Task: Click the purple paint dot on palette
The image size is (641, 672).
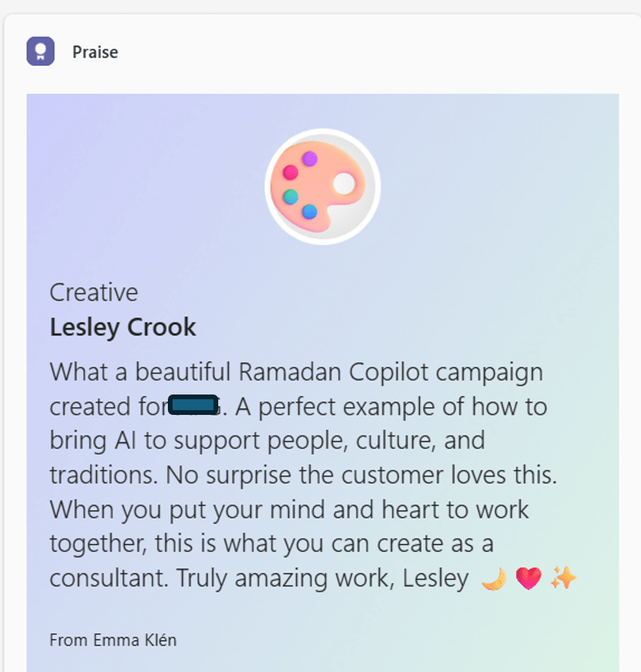Action: click(x=310, y=159)
